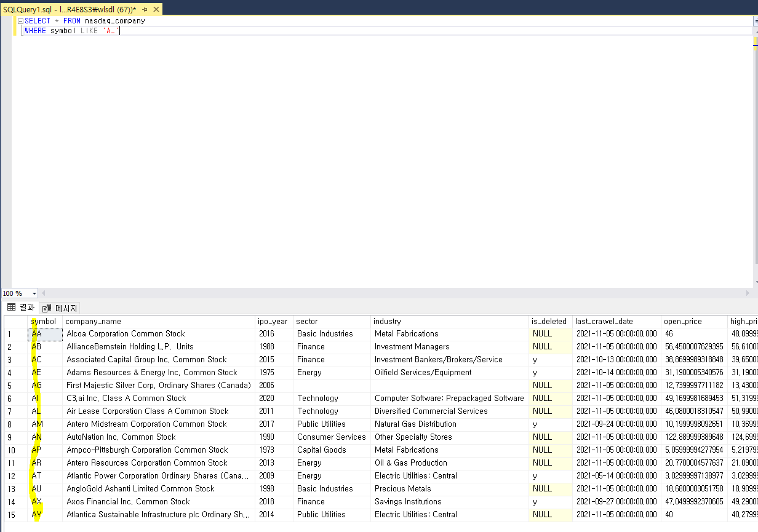Select the SQLQuery1.sql document tab
This screenshot has width=758, height=532.
click(70, 10)
